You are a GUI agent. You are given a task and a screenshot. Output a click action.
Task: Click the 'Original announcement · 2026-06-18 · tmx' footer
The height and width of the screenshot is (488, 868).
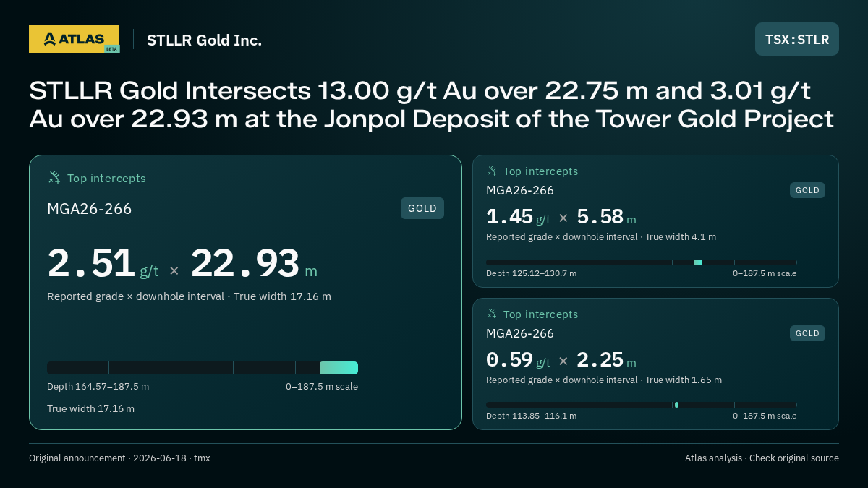click(x=119, y=458)
